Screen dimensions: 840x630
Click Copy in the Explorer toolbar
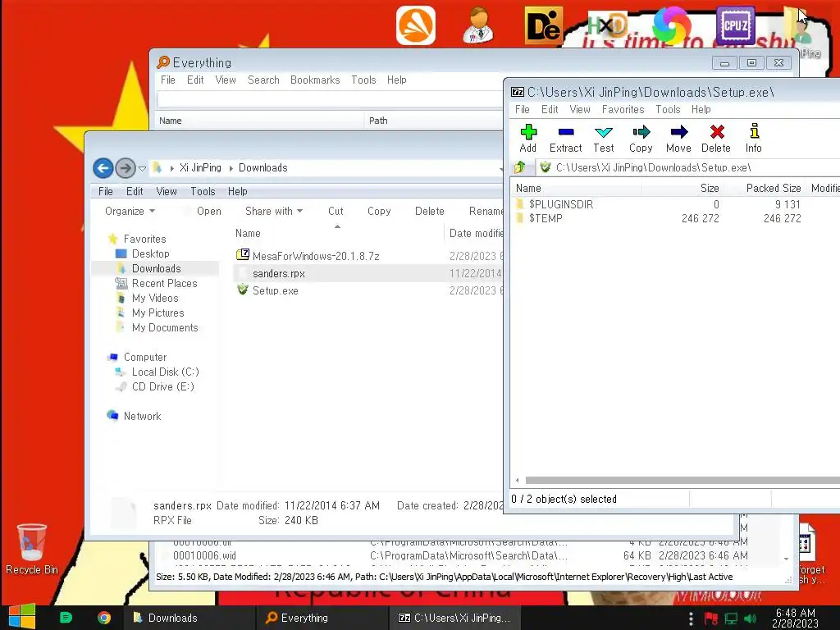tap(379, 211)
